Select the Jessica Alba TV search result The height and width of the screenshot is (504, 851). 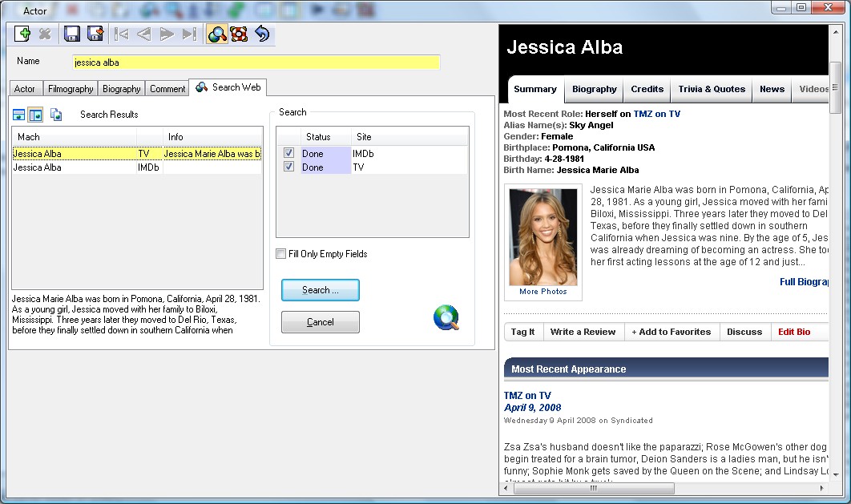137,154
